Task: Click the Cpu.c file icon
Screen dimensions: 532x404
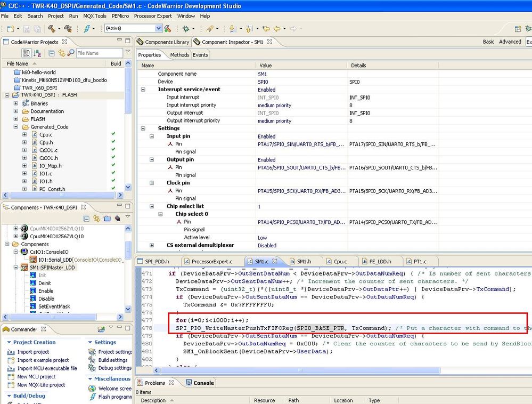Action: [35, 134]
